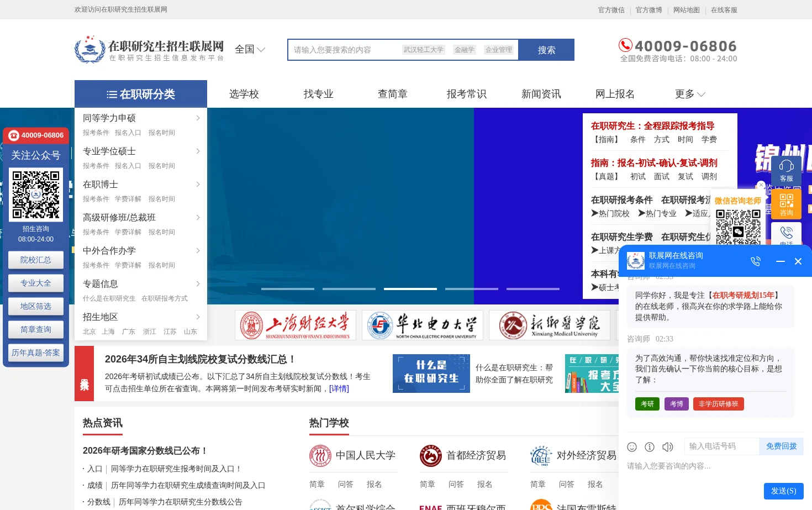Toggle the chat sound speaker icon
The width and height of the screenshot is (812, 510).
[668, 446]
